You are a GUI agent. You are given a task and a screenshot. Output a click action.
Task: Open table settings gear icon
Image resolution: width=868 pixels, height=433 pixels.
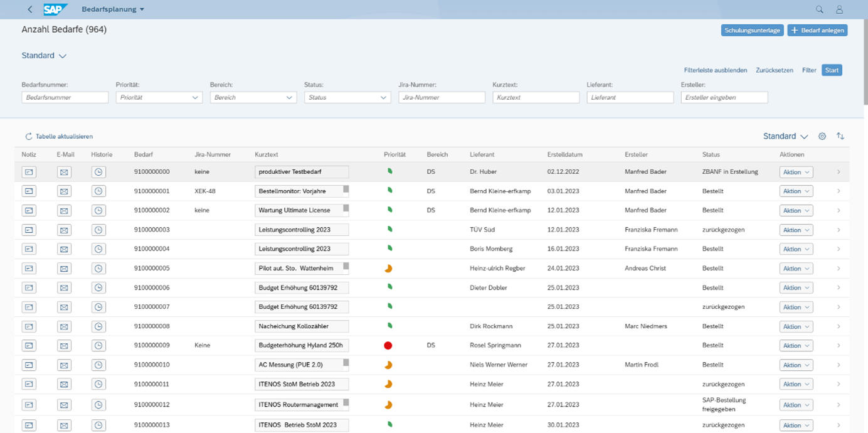click(822, 136)
